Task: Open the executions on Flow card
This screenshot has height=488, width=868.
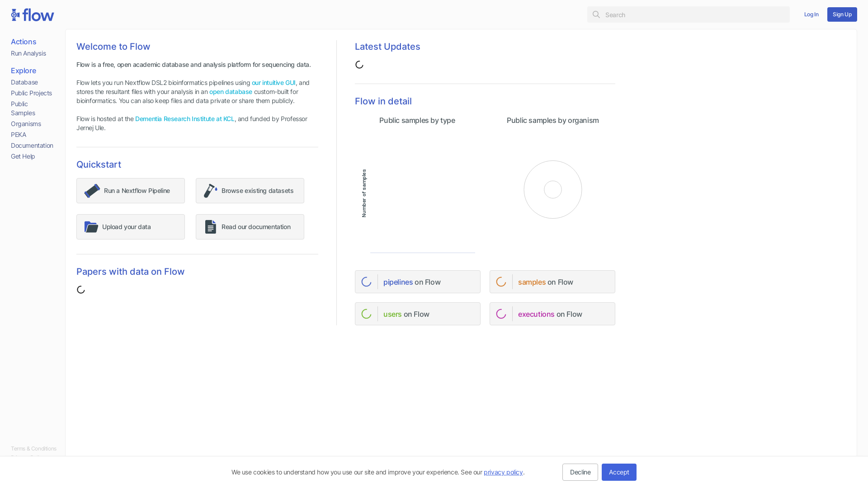Action: click(x=552, y=314)
